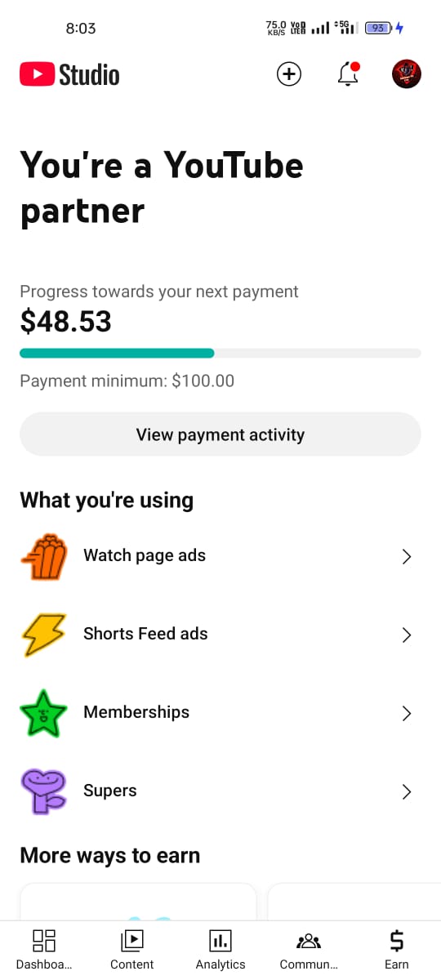Viewport: 441px width, 980px height.
Task: Open the Analytics tab
Action: [x=220, y=950]
